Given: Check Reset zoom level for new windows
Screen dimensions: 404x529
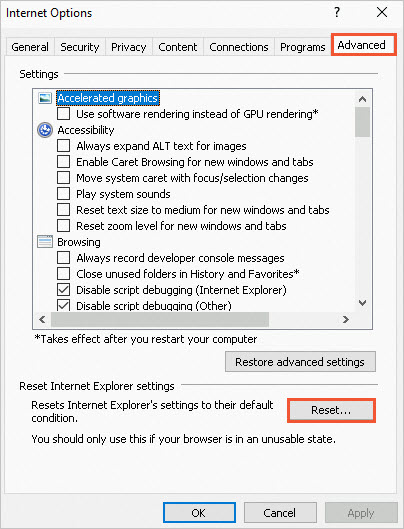Looking at the screenshot, I should [63, 226].
